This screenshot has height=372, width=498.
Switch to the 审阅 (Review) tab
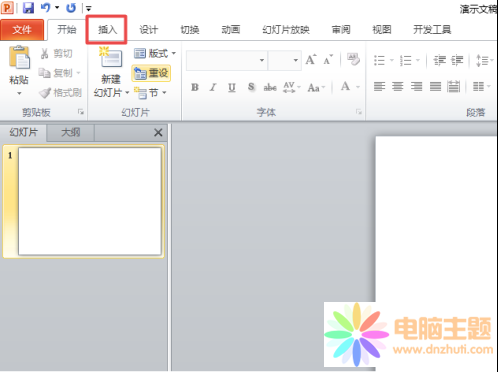[341, 30]
